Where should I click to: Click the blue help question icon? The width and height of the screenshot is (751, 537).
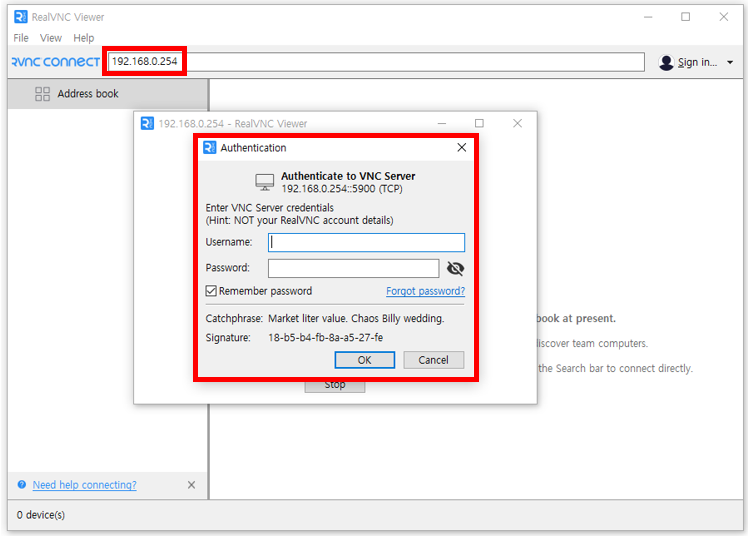tap(22, 484)
